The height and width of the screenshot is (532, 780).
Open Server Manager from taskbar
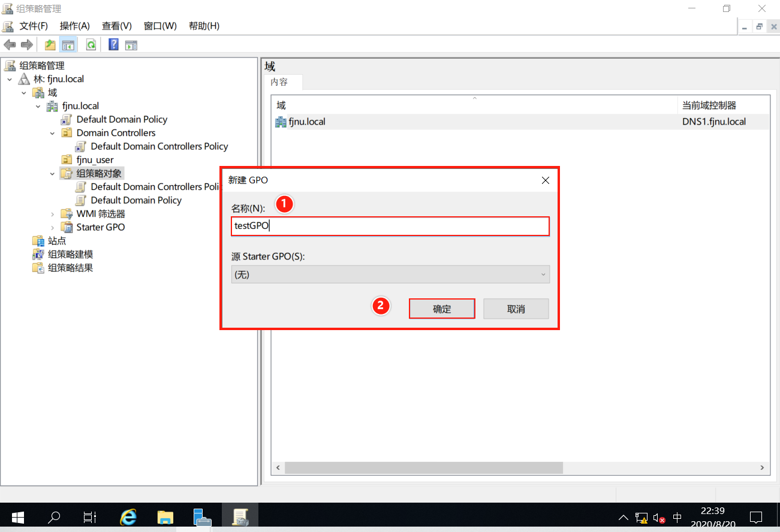pos(202,517)
